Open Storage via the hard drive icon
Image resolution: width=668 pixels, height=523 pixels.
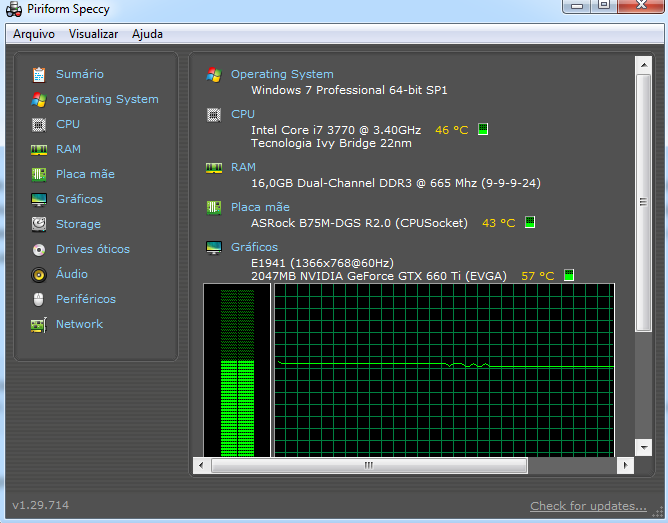[39, 224]
